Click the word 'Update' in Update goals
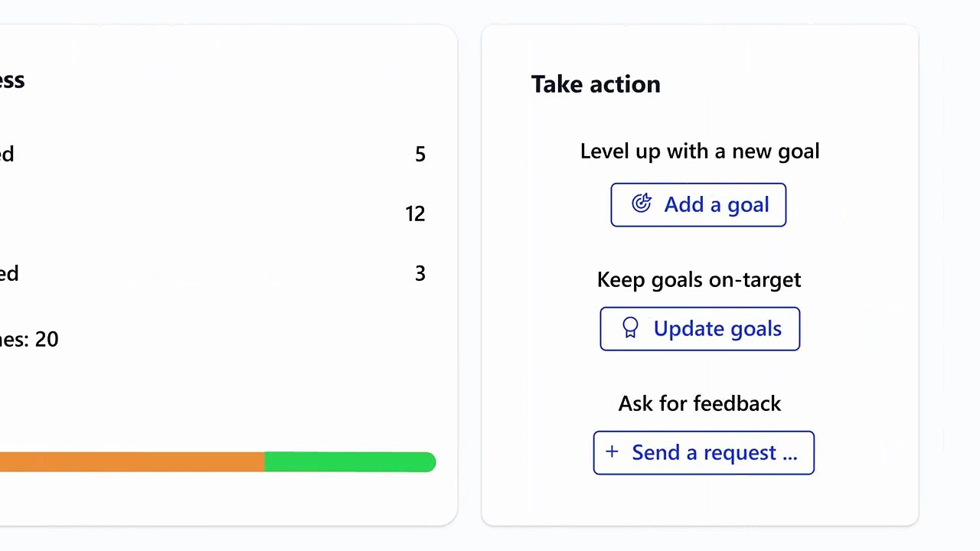980x551 pixels. 685,329
